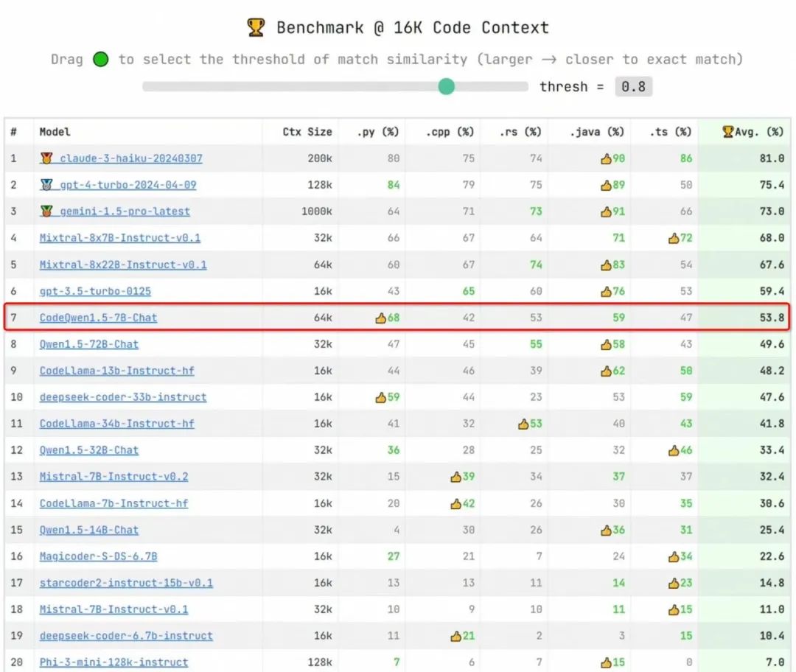
Task: Click the thumbs-up icon in Magicoder-S-DS-6.7B's .ts cell
Action: pos(674,557)
